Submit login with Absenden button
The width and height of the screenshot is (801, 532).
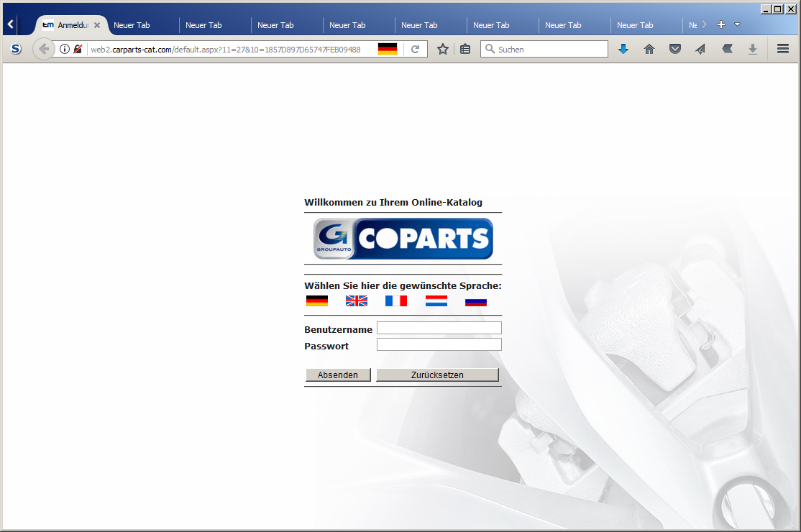(x=338, y=375)
